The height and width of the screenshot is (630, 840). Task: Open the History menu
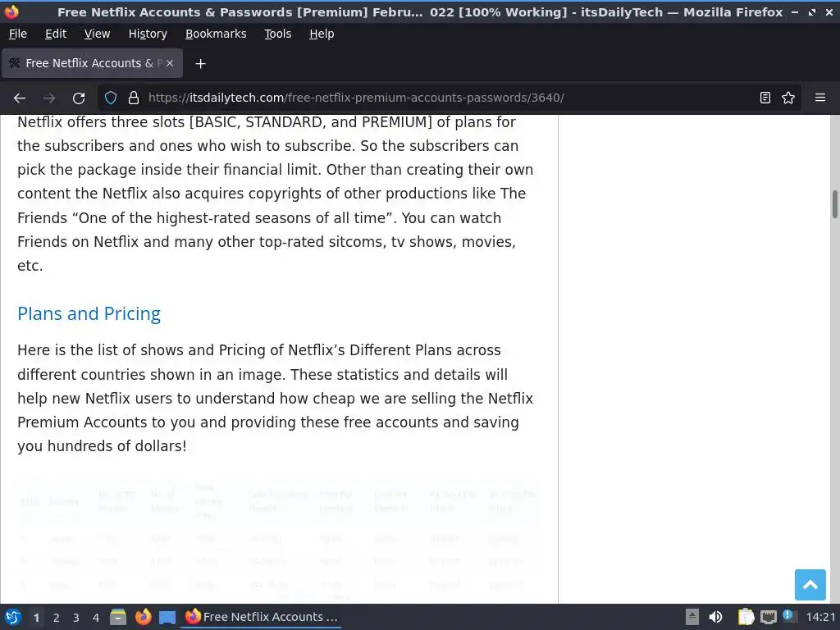[x=148, y=34]
